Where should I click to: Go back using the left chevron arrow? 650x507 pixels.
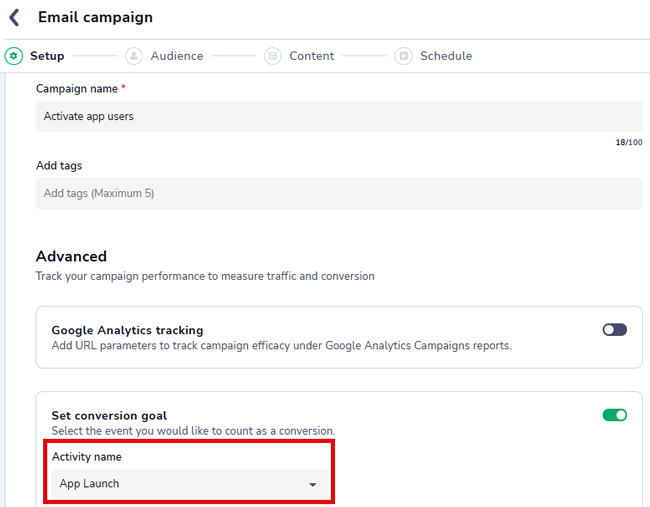[15, 17]
